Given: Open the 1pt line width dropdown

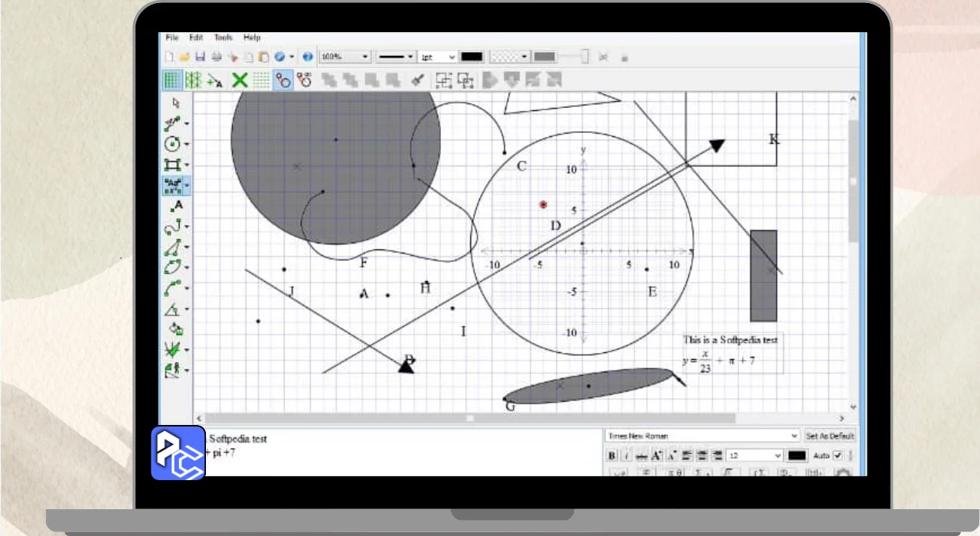Looking at the screenshot, I should click(438, 57).
